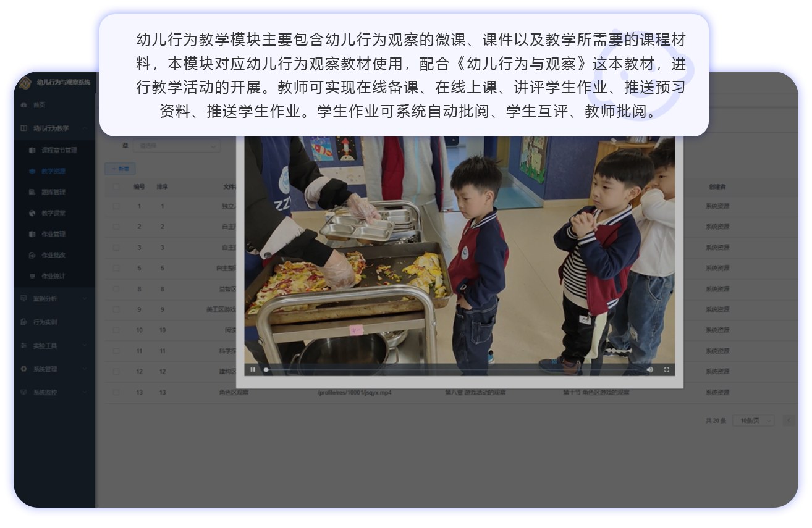This screenshot has height=528, width=812.
Task: Open the 10条/页 page size dropdown
Action: click(753, 421)
